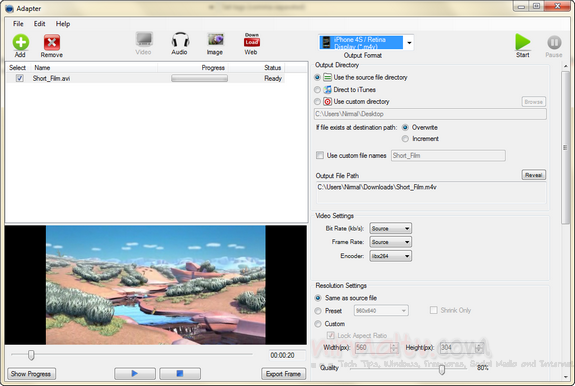This screenshot has width=575, height=386.
Task: Click the Progress column header
Action: [213, 67]
